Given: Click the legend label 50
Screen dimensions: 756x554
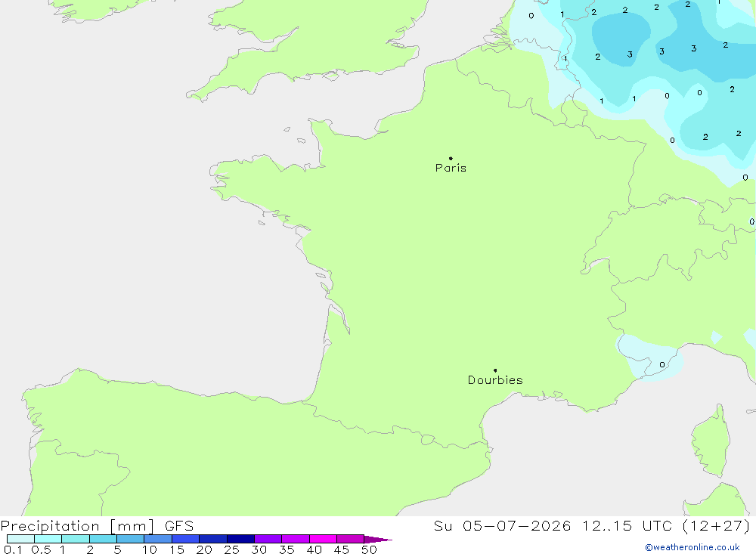Looking at the screenshot, I should click(x=369, y=549).
